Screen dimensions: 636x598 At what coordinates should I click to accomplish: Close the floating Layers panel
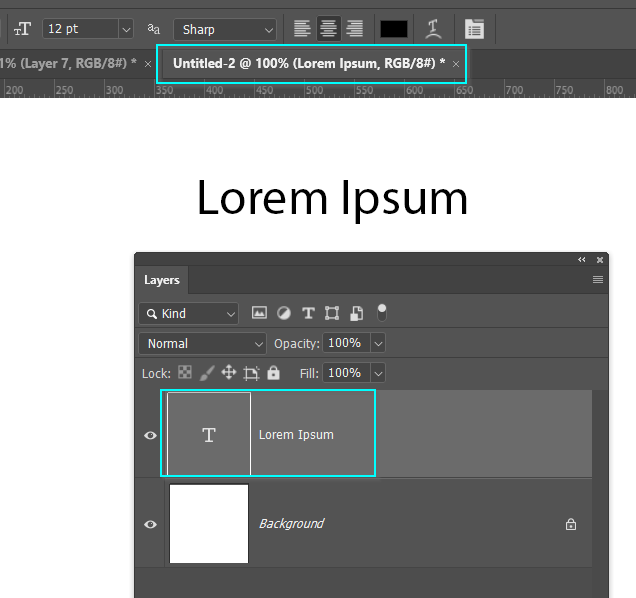(600, 260)
